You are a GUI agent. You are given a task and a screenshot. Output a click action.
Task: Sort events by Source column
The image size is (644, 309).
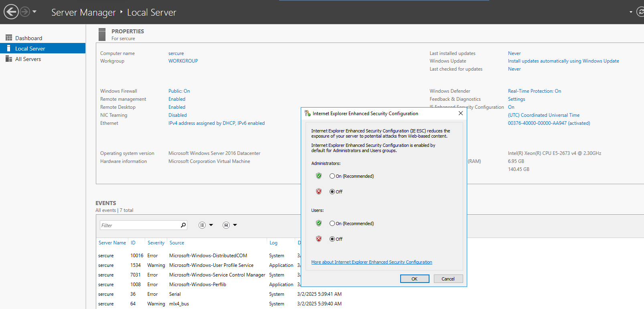click(x=177, y=243)
